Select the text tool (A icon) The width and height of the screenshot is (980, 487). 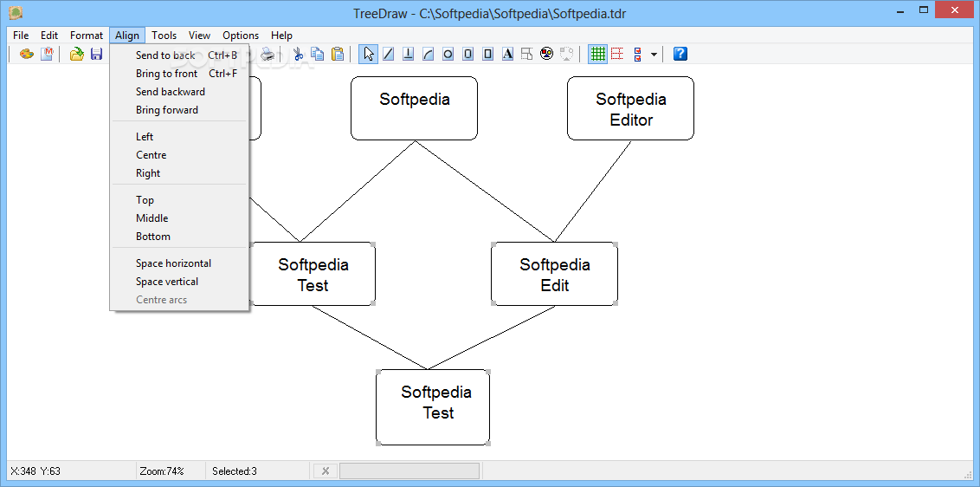click(x=507, y=54)
